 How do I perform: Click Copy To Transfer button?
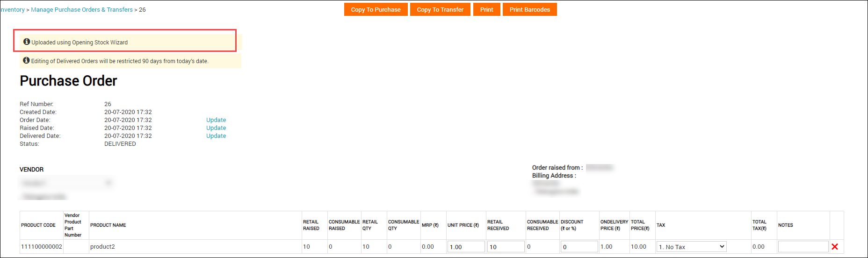[x=440, y=9]
